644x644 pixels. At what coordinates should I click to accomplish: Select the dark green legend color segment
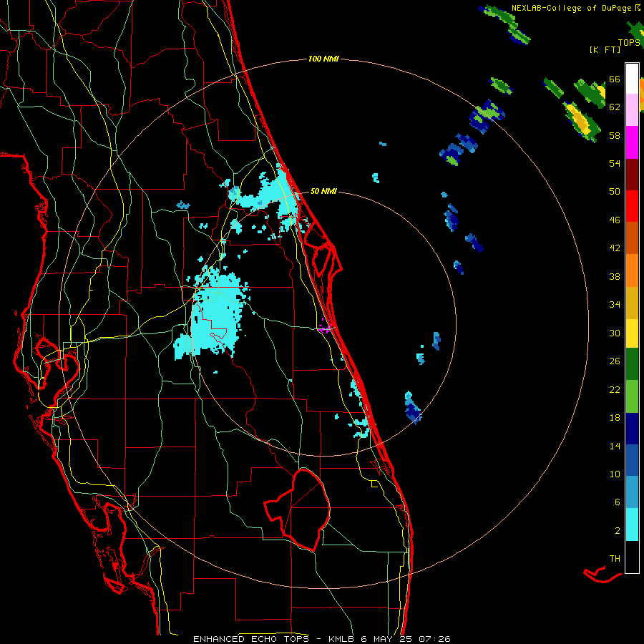(632, 364)
